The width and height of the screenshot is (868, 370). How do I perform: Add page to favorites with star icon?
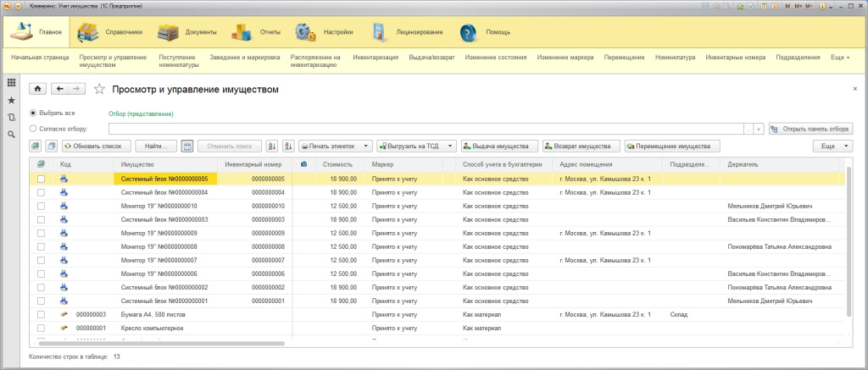[x=99, y=88]
